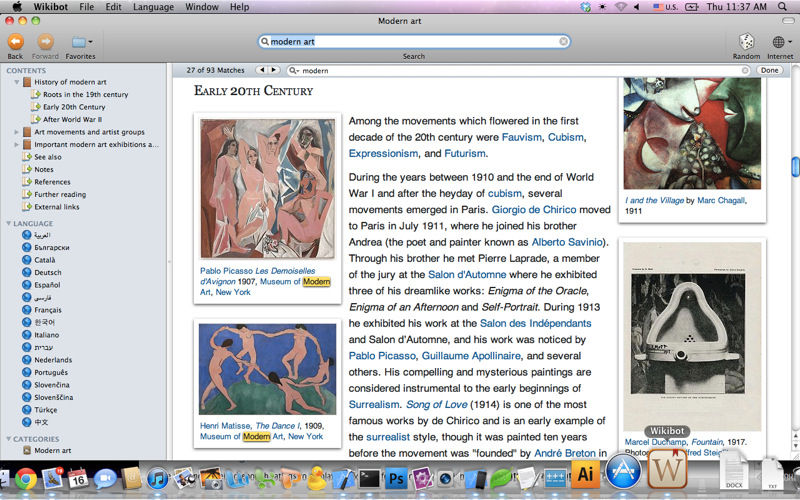Open the Favorites folder menu
Viewport: 800px width, 500px height.
(x=81, y=42)
